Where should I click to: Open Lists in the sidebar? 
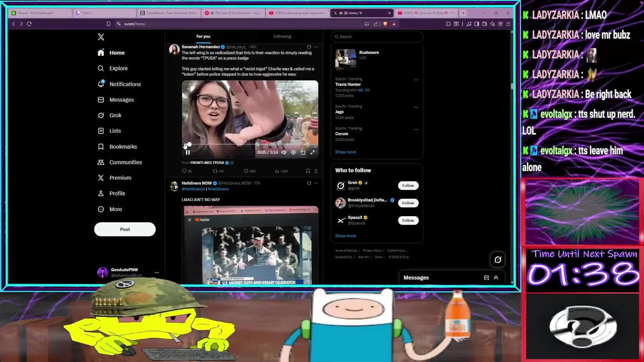pos(109,131)
